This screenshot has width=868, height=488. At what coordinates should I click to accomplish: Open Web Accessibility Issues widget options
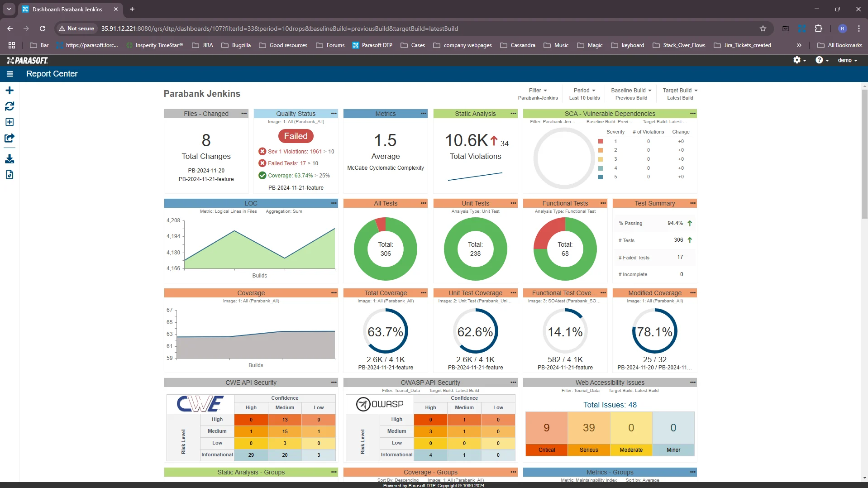tap(693, 383)
